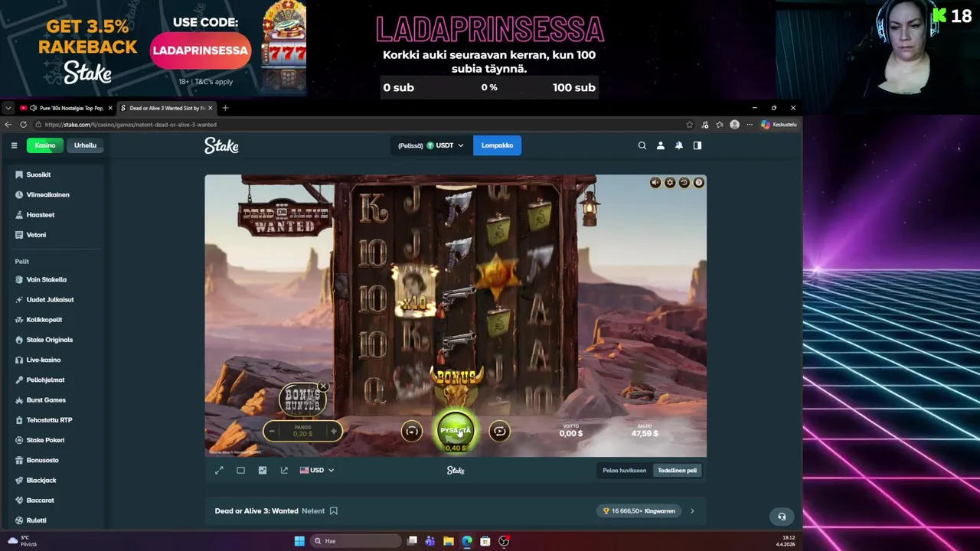Open game history clock icon
Viewport: 980px width, 551px height.
(684, 182)
